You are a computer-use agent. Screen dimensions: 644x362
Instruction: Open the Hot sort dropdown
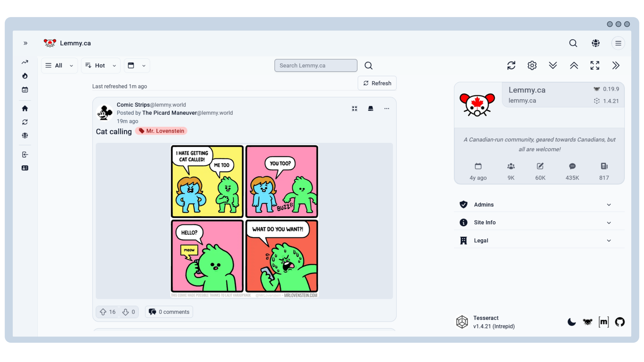click(100, 65)
